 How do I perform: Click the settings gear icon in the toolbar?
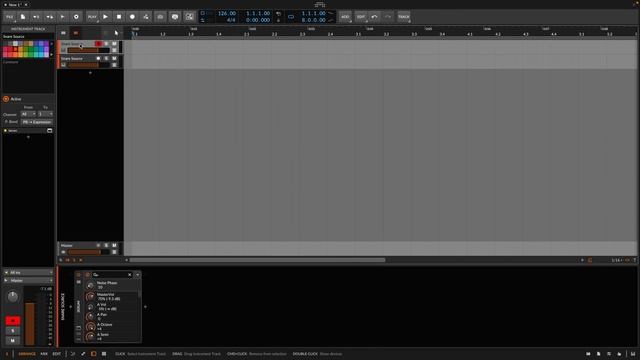76,17
